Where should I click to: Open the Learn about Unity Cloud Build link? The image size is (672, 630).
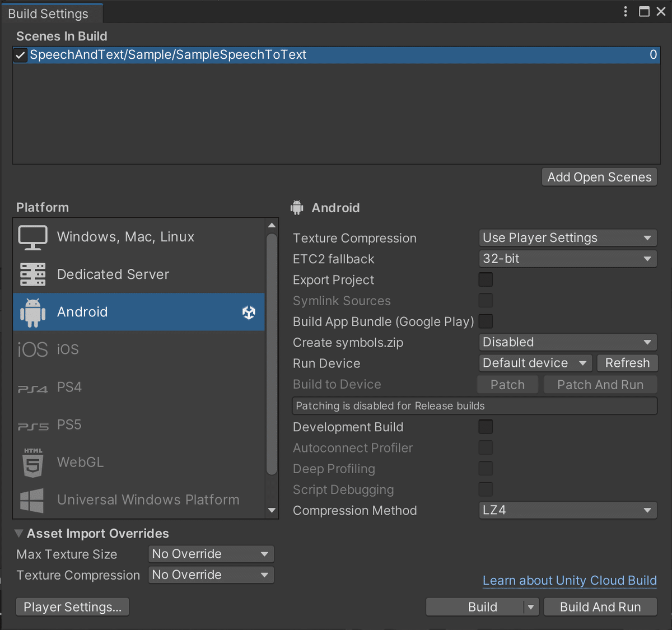[570, 581]
